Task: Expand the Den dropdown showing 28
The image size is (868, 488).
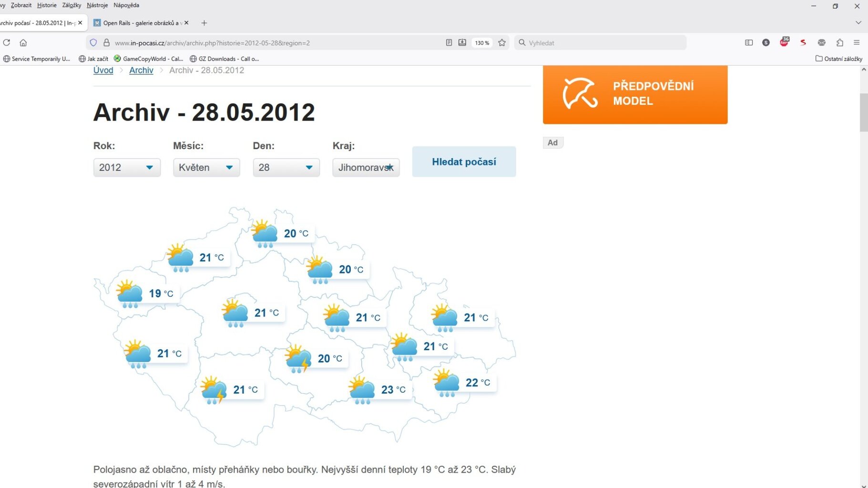Action: (286, 167)
